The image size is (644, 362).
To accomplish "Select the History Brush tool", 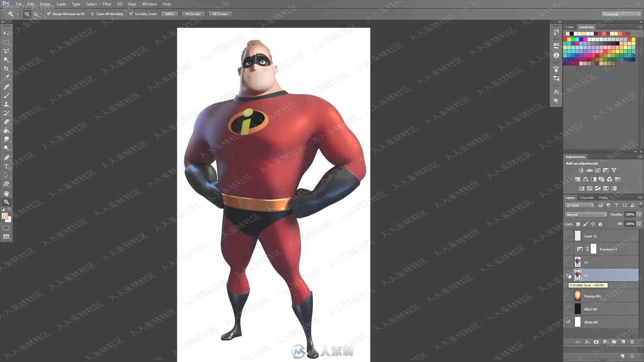I will pos(6,113).
